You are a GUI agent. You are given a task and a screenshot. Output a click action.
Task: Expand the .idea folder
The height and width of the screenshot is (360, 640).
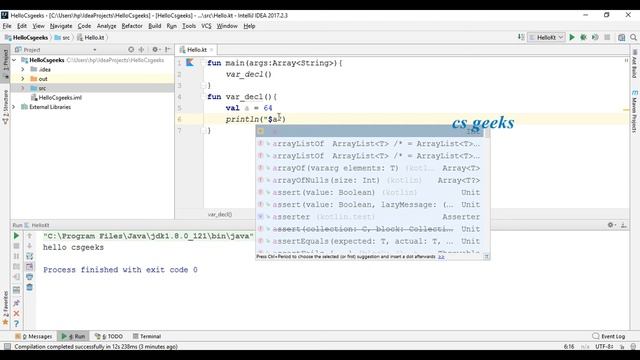[23, 69]
